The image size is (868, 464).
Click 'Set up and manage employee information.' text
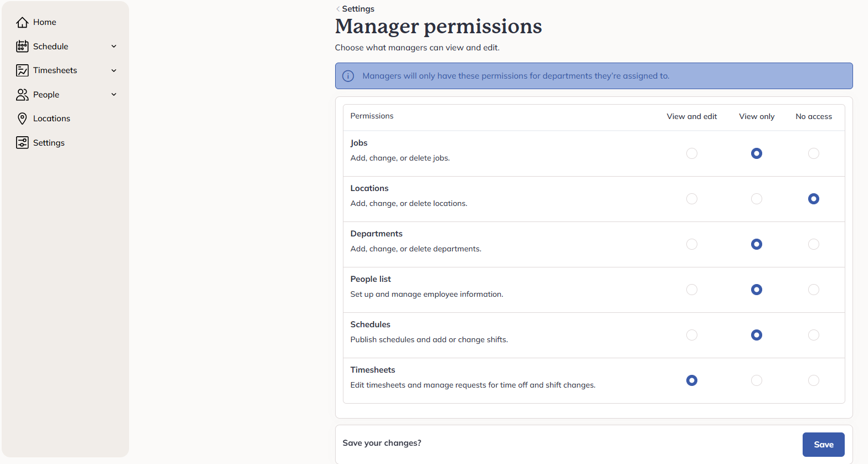[x=427, y=294]
